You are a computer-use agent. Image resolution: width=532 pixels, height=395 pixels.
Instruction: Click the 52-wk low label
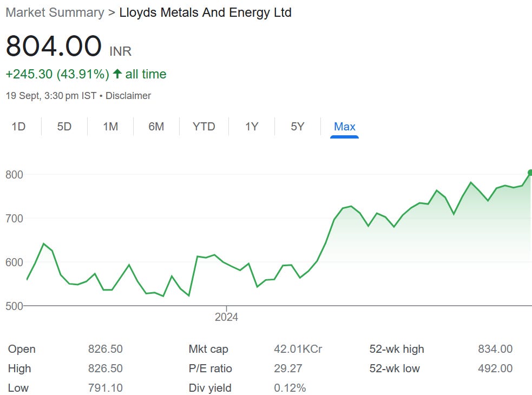pyautogui.click(x=395, y=368)
